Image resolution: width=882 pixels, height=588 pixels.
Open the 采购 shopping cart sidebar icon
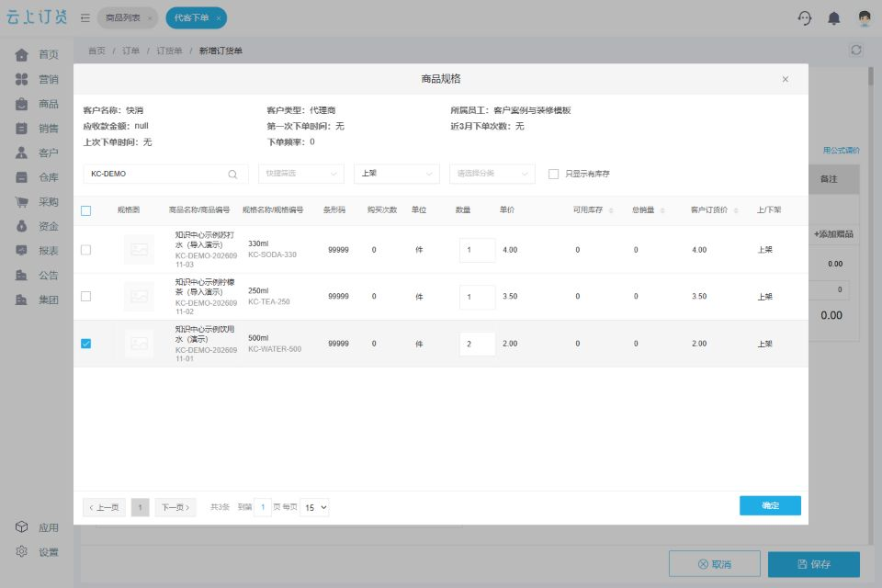21,202
